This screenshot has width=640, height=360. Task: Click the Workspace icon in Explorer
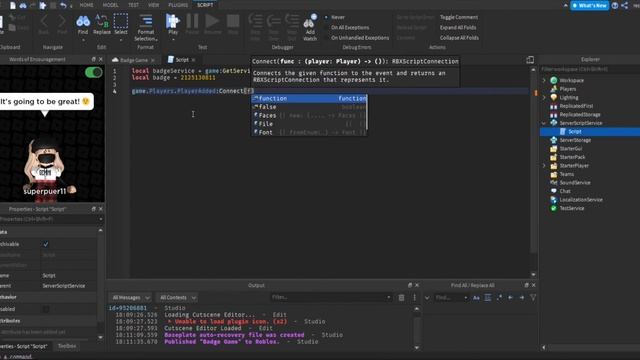tap(554, 80)
